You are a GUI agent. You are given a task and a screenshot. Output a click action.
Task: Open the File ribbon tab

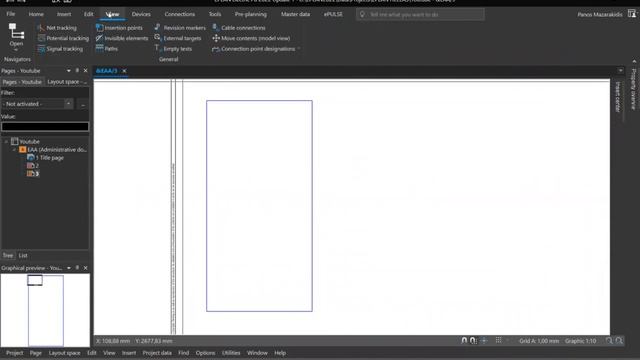11,14
